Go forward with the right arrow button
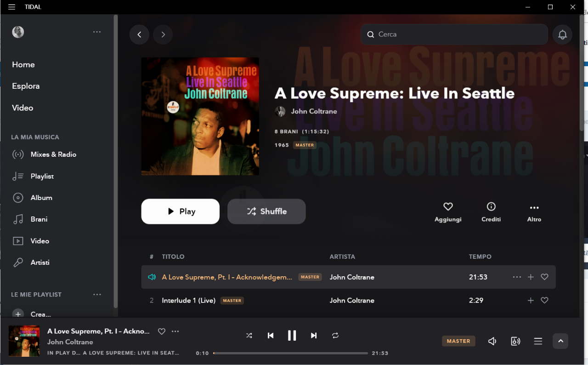The image size is (588, 365). point(163,34)
